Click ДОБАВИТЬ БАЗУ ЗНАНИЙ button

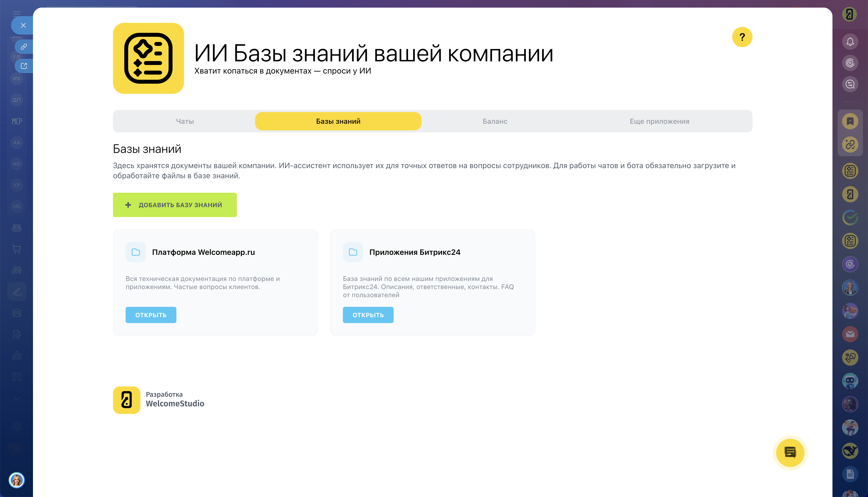coord(175,205)
